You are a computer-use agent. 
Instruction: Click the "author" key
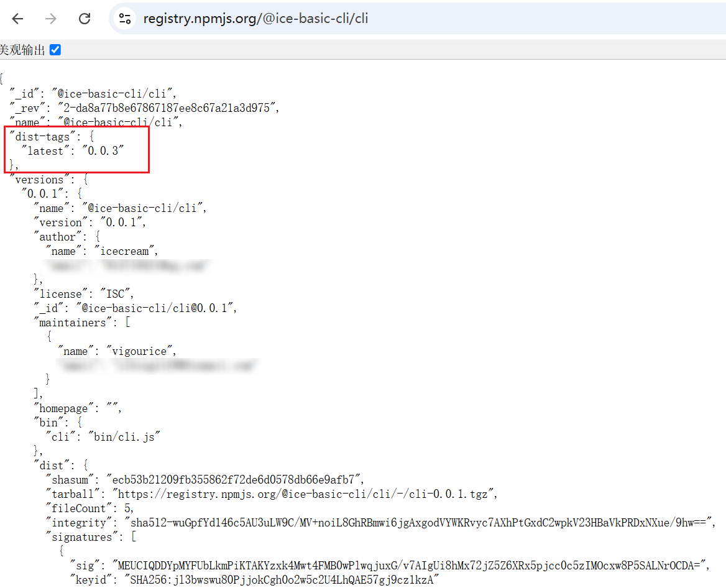pyautogui.click(x=58, y=237)
